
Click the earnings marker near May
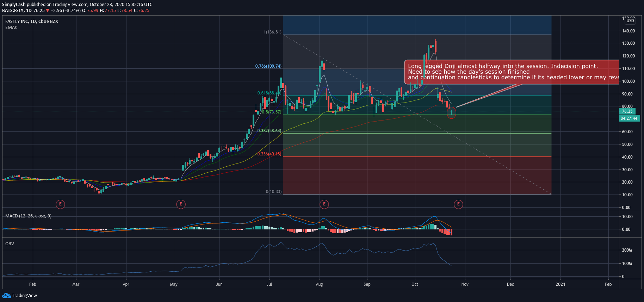[x=181, y=204]
